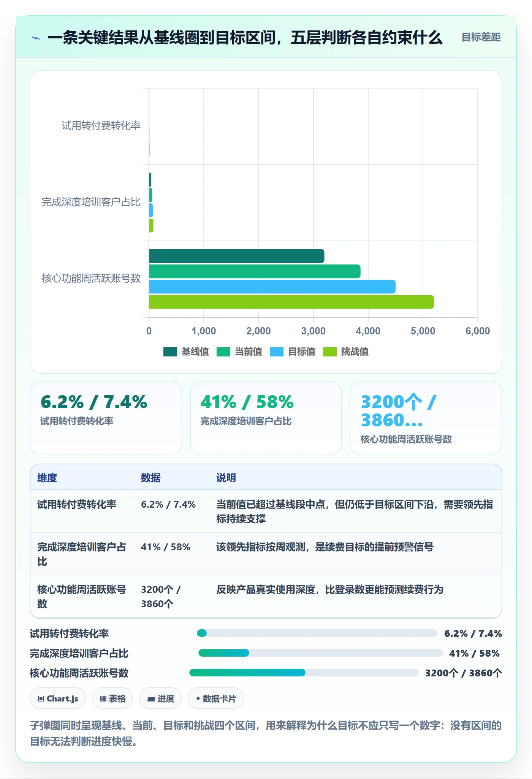The height and width of the screenshot is (779, 532).
Task: Click the lightning icon before the title
Action: [x=36, y=38]
